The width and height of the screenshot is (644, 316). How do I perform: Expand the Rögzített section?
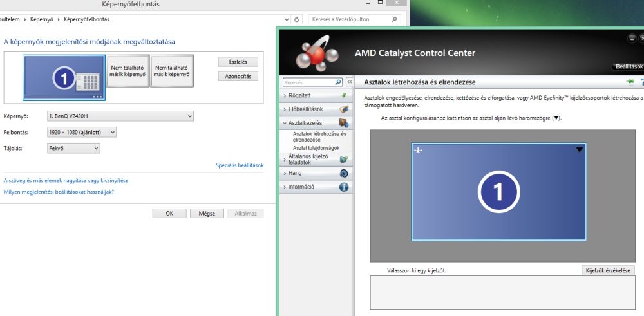(285, 96)
